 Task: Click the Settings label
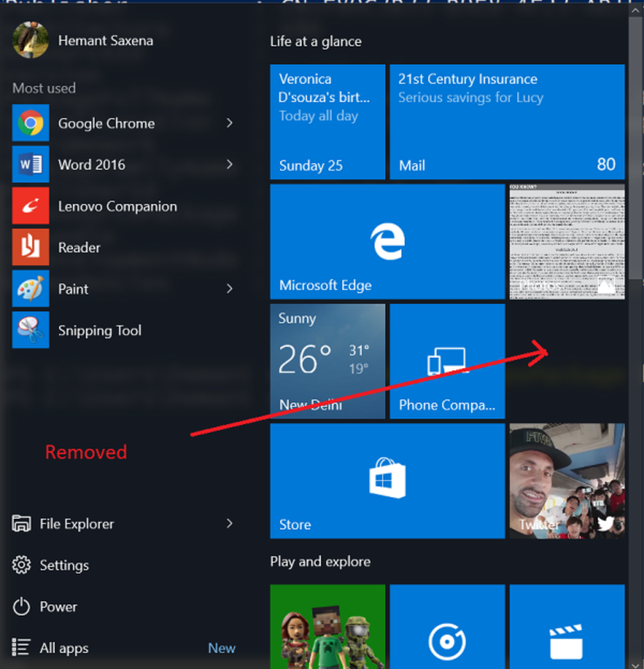(64, 565)
